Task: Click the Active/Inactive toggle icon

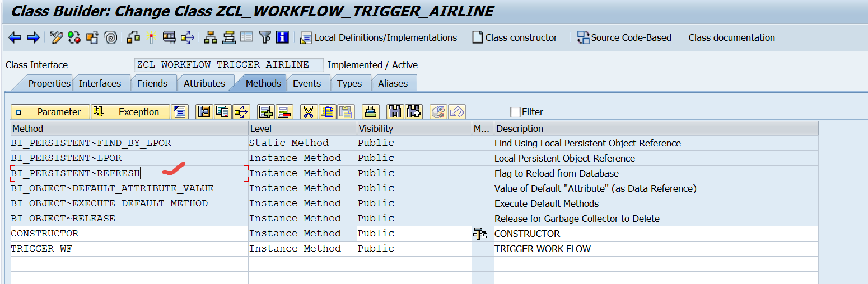Action: 74,37
